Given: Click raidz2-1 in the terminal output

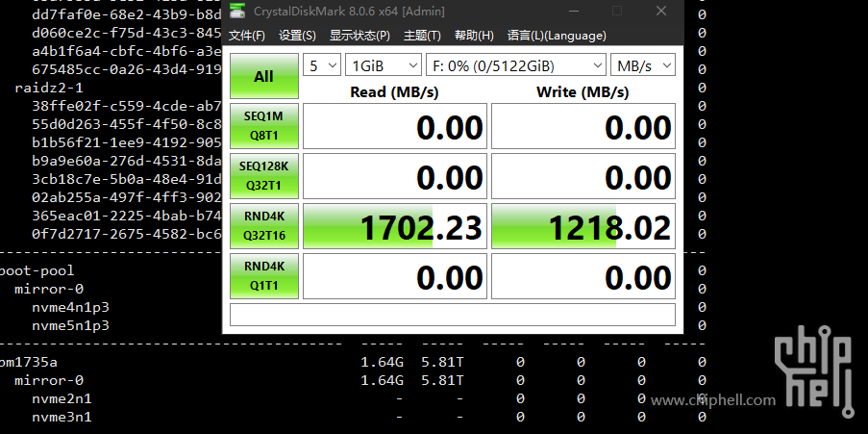Looking at the screenshot, I should pos(49,88).
